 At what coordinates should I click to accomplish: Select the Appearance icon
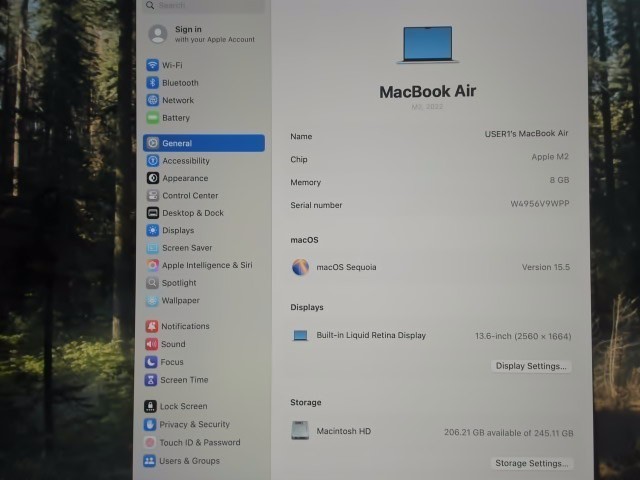coord(153,178)
